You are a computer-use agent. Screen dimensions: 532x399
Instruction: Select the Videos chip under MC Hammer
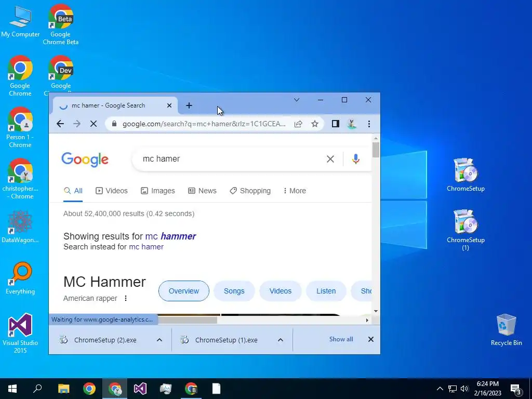280,291
